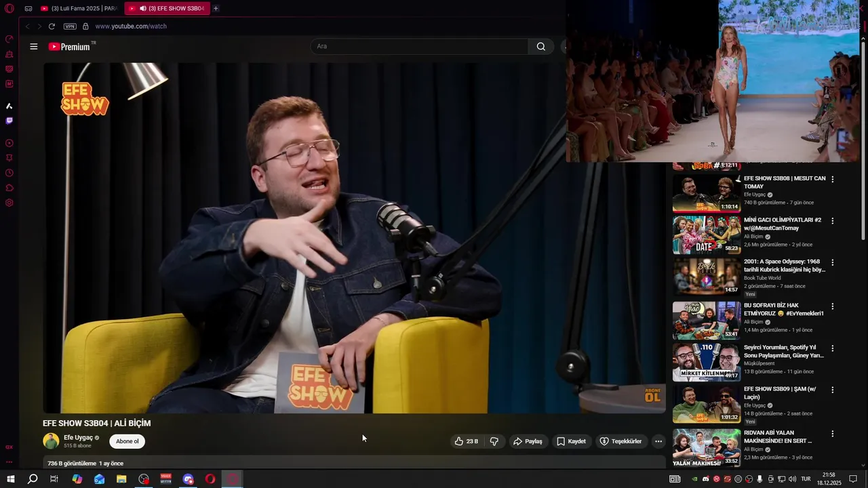Viewport: 868px width, 488px height.
Task: Open options menu for 2001: A Space Odyssey
Action: [833, 262]
